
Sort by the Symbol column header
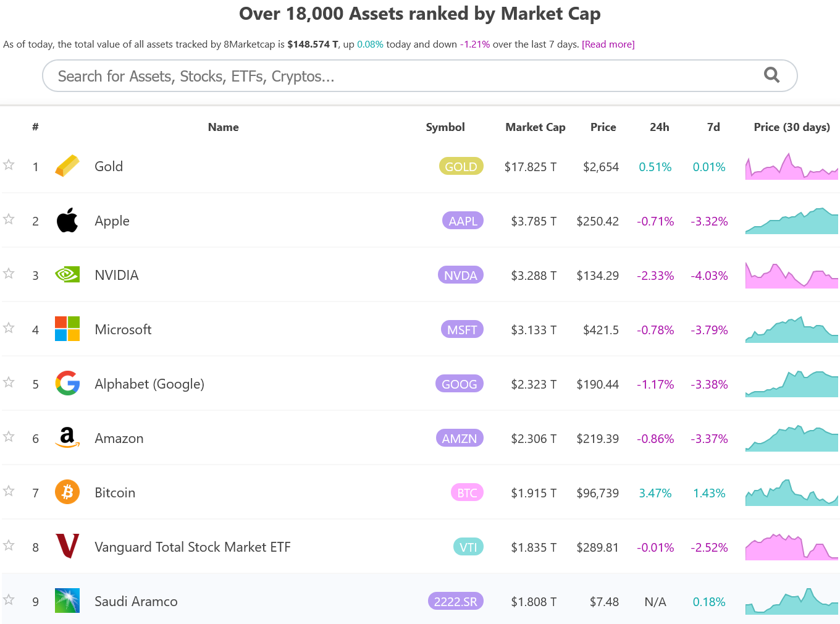(445, 127)
